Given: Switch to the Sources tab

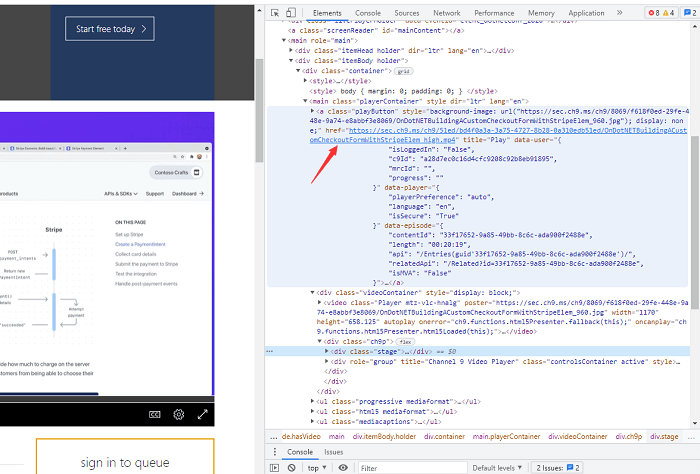Looking at the screenshot, I should (406, 13).
